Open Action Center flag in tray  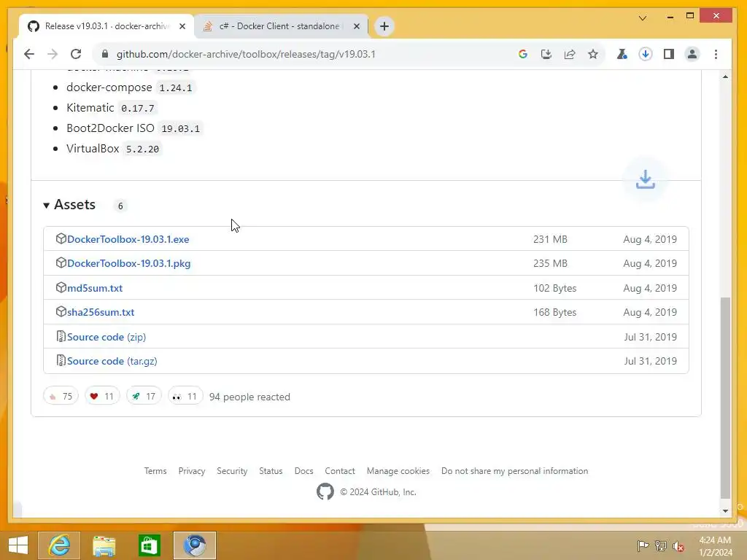[643, 545]
